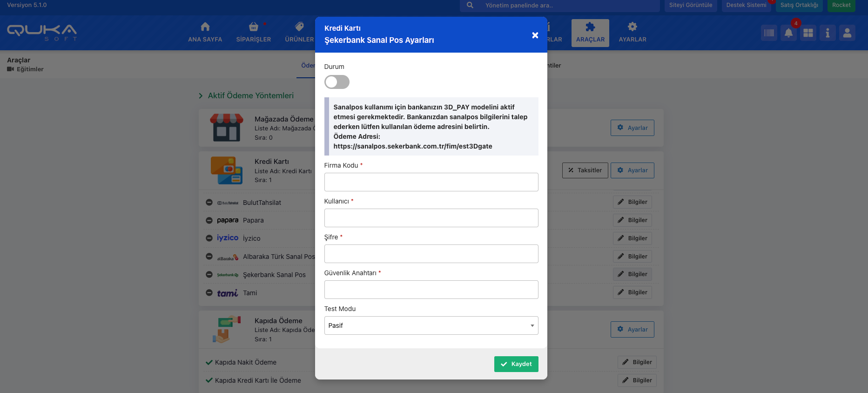This screenshot has height=393, width=868.
Task: Open the Test Modu dropdown
Action: (431, 325)
